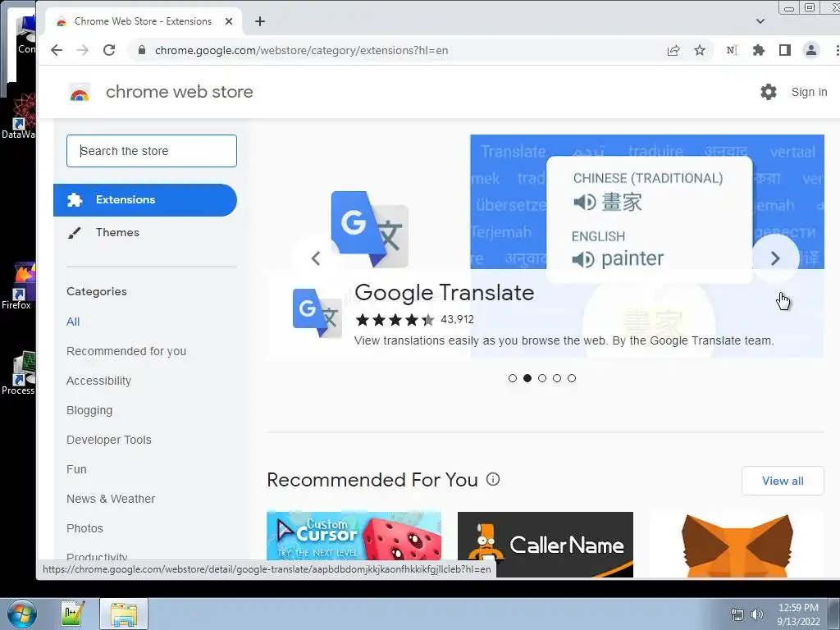Open a new browser tab
This screenshot has width=840, height=630.
(x=260, y=21)
